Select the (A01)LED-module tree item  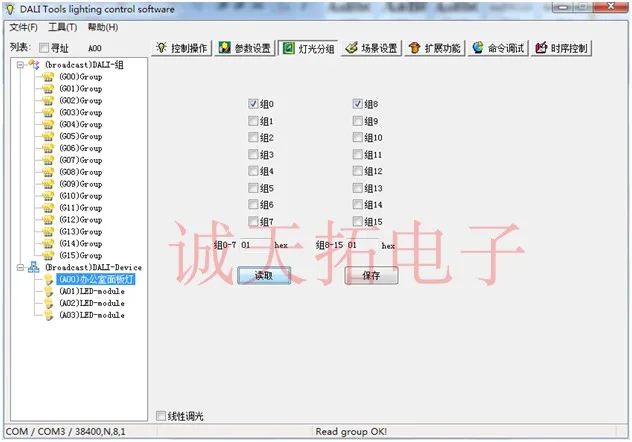92,291
